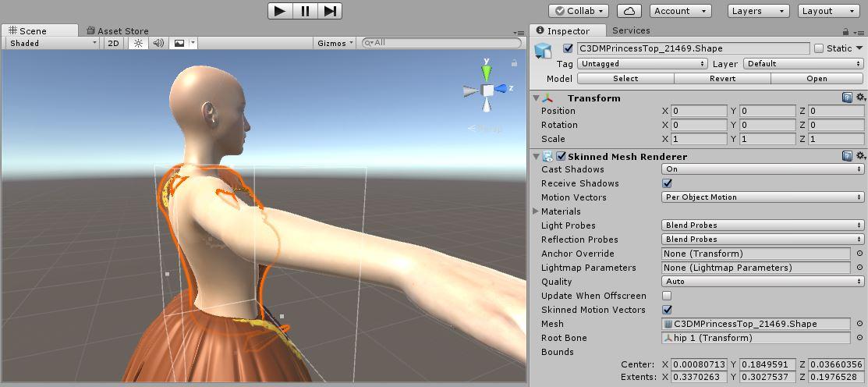Viewport: 868px width, 387px height.
Task: Toggle scene lighting sun icon
Action: click(x=138, y=43)
